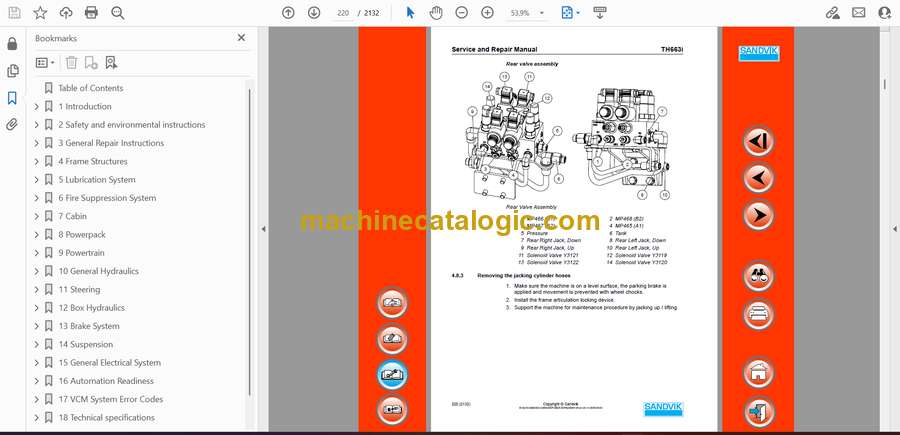Click the next page round button
Viewport: 900px width, 435px height.
click(758, 215)
